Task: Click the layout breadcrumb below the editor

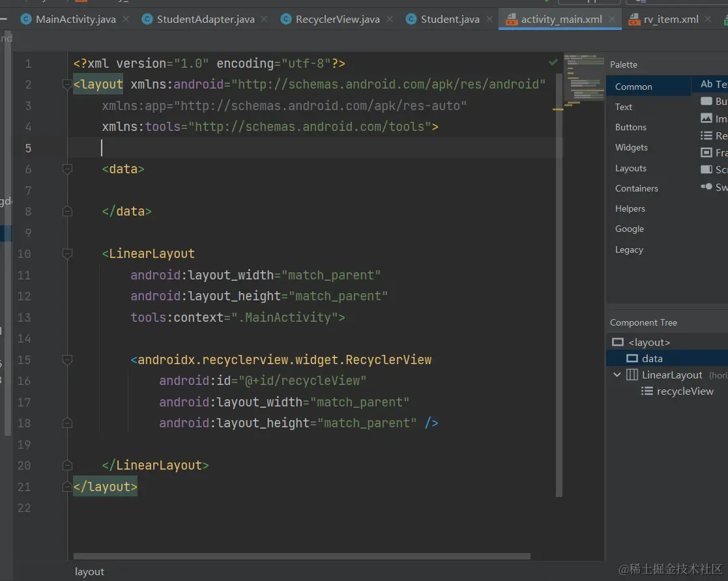Action: click(89, 572)
